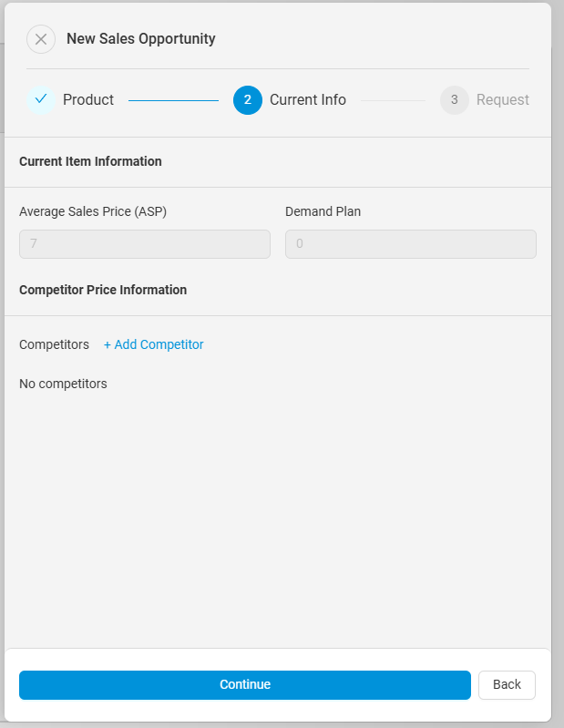Click the Current Item Information heading
Image resolution: width=564 pixels, height=728 pixels.
pos(90,161)
